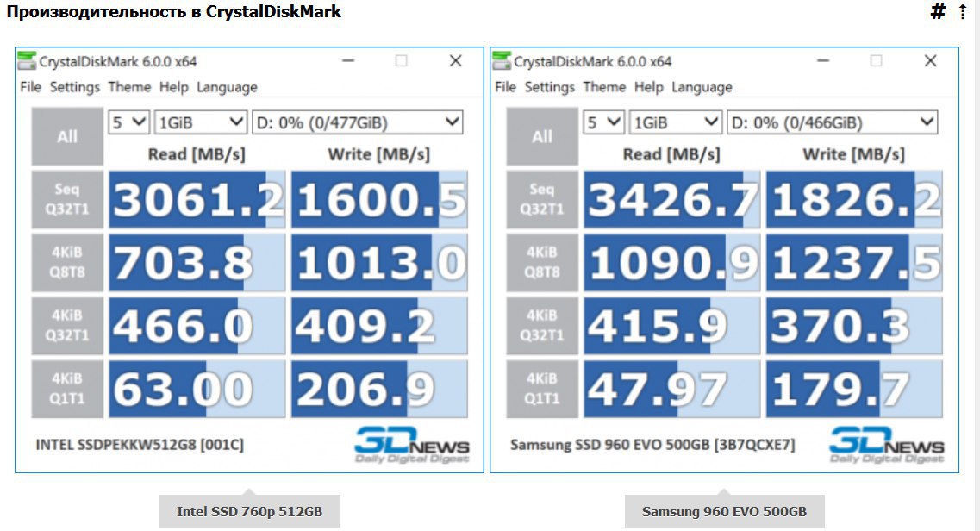The width and height of the screenshot is (980, 531).
Task: Click Intel 4KiB Q32T1 write value 409.2
Action: coord(379,326)
